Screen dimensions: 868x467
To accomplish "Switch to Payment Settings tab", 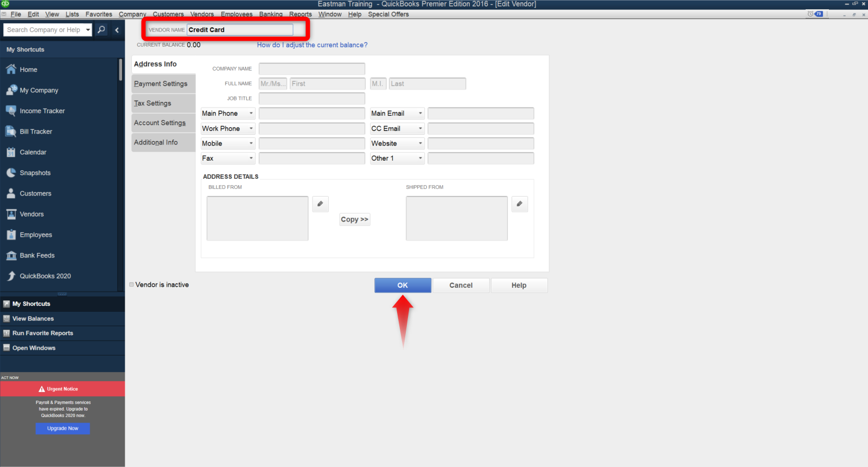I will pos(163,84).
